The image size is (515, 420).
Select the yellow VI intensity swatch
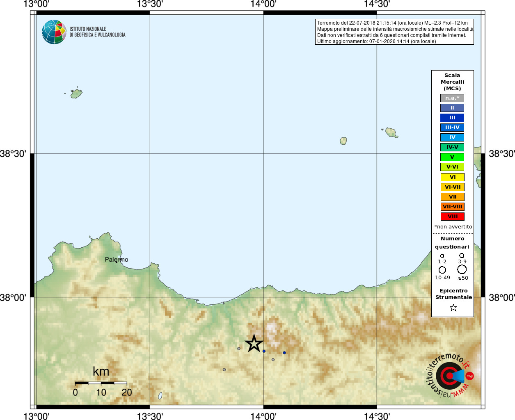pyautogui.click(x=452, y=177)
